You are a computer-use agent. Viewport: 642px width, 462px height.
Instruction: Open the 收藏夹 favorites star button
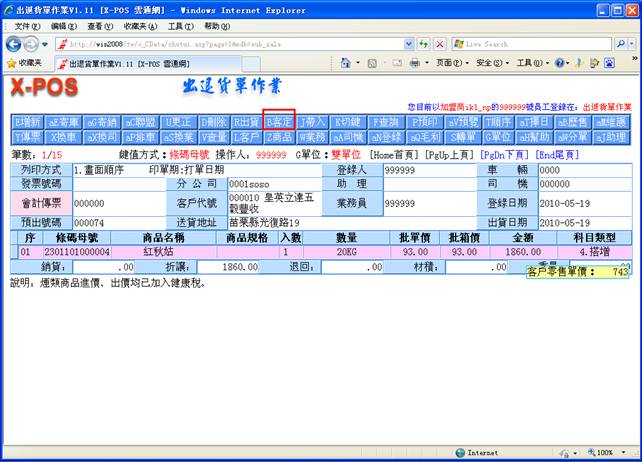pos(23,62)
